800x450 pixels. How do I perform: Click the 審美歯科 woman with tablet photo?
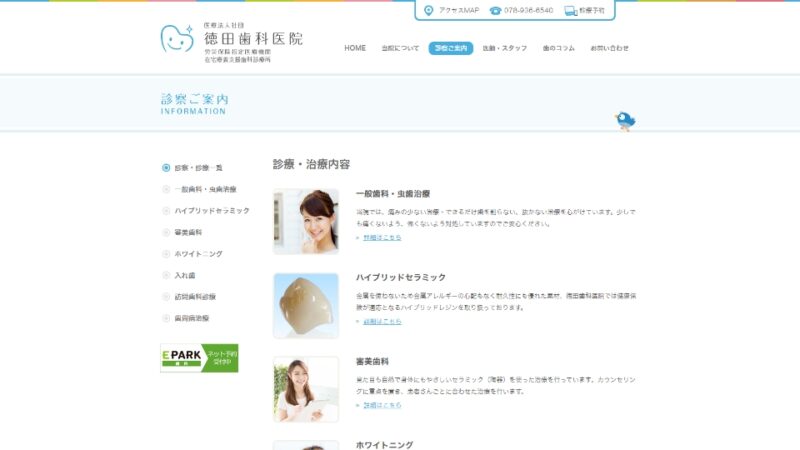[x=306, y=389]
